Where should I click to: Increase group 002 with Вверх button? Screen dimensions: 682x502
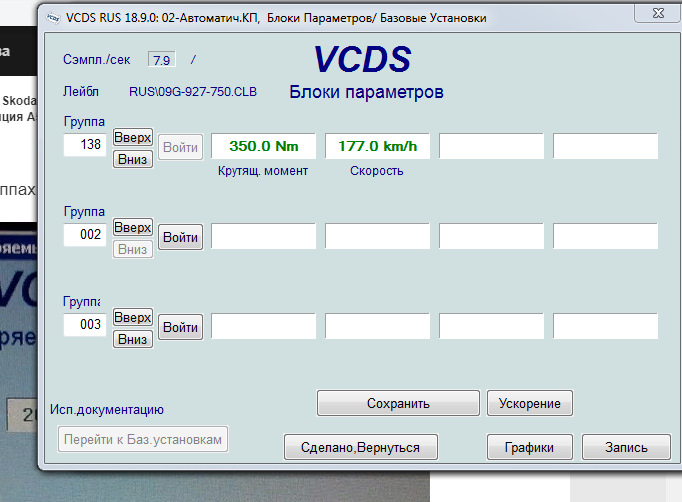click(133, 228)
